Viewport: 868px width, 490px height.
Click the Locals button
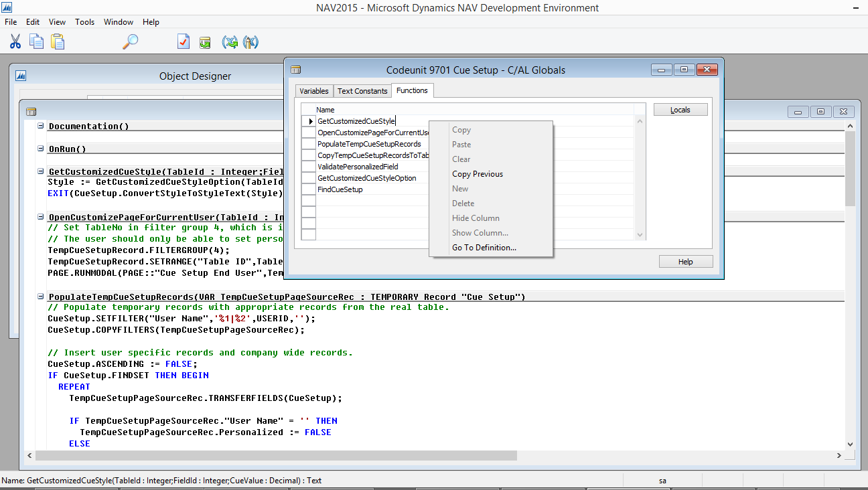click(680, 110)
